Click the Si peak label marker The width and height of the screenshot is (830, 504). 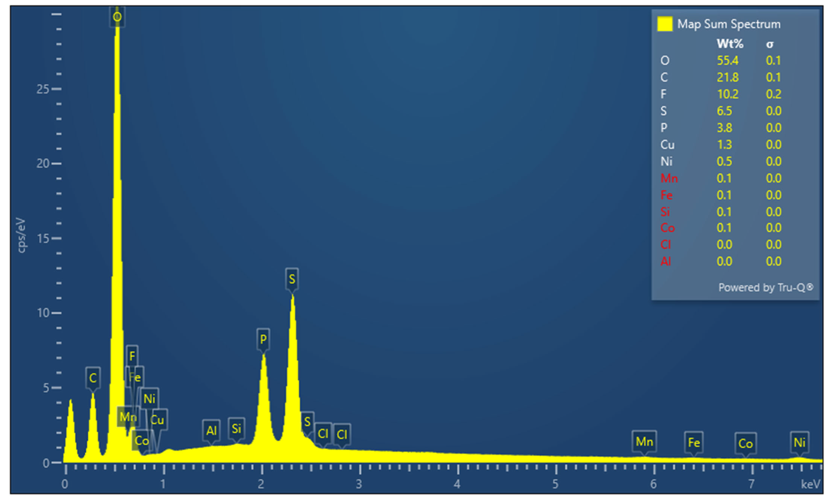coord(236,429)
